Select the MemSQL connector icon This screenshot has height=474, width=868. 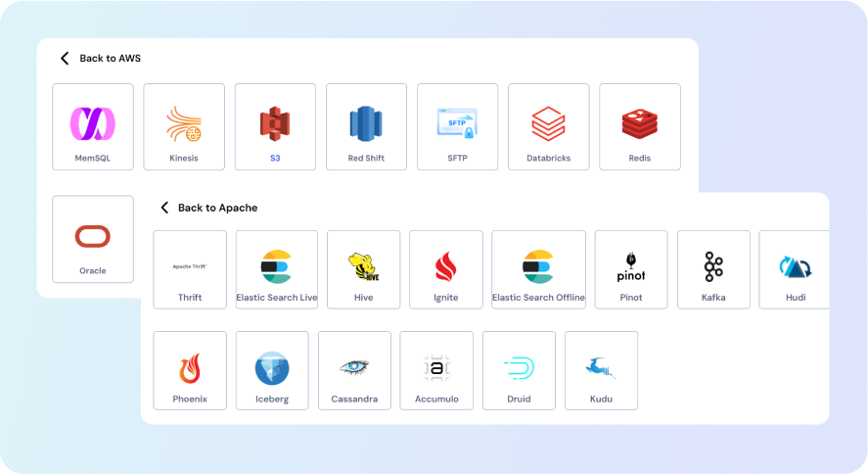coord(92,123)
